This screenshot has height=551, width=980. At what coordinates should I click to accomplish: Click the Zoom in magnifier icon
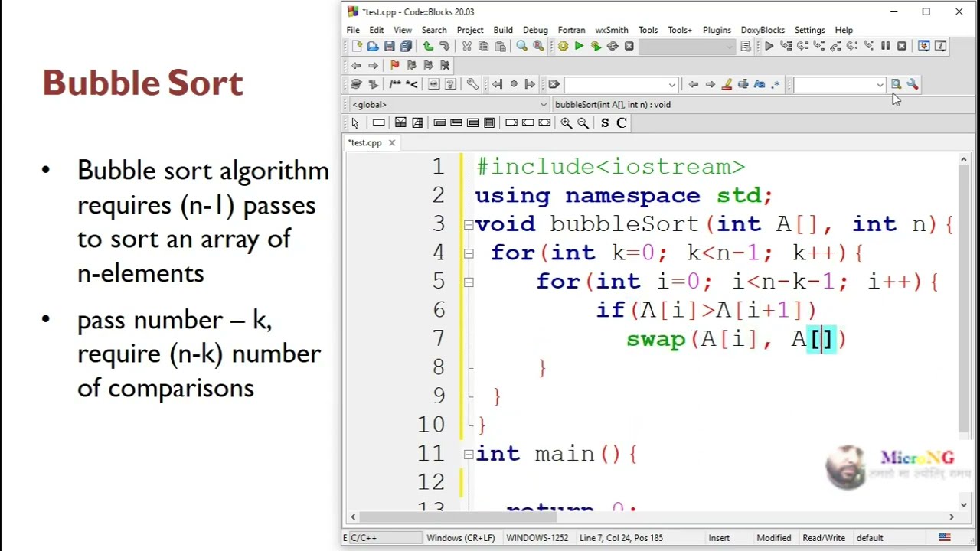[x=566, y=123]
